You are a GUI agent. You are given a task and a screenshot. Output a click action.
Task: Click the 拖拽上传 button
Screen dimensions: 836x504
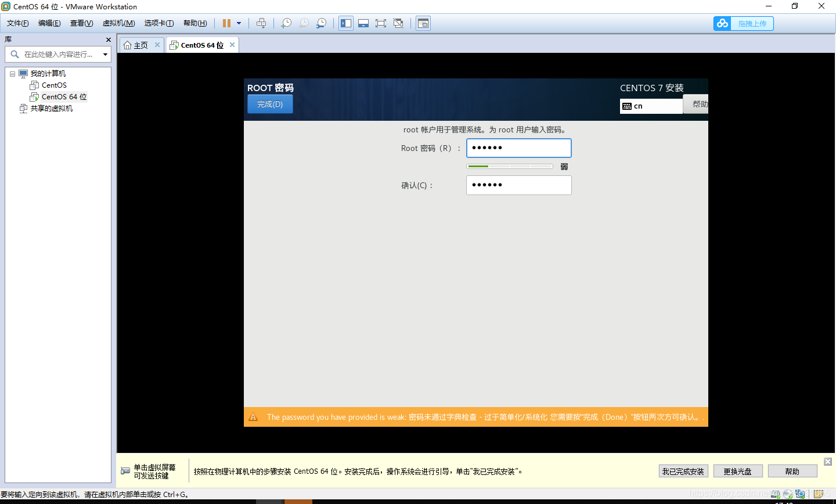(752, 23)
